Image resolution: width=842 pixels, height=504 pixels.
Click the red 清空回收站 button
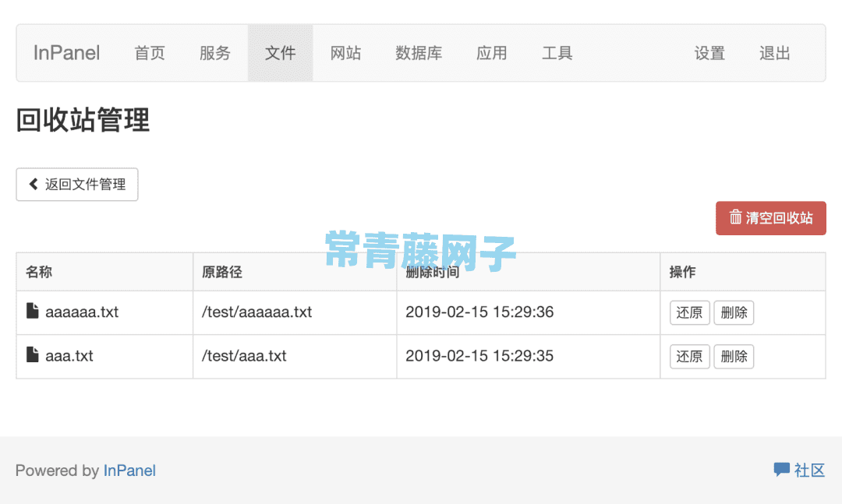(771, 218)
